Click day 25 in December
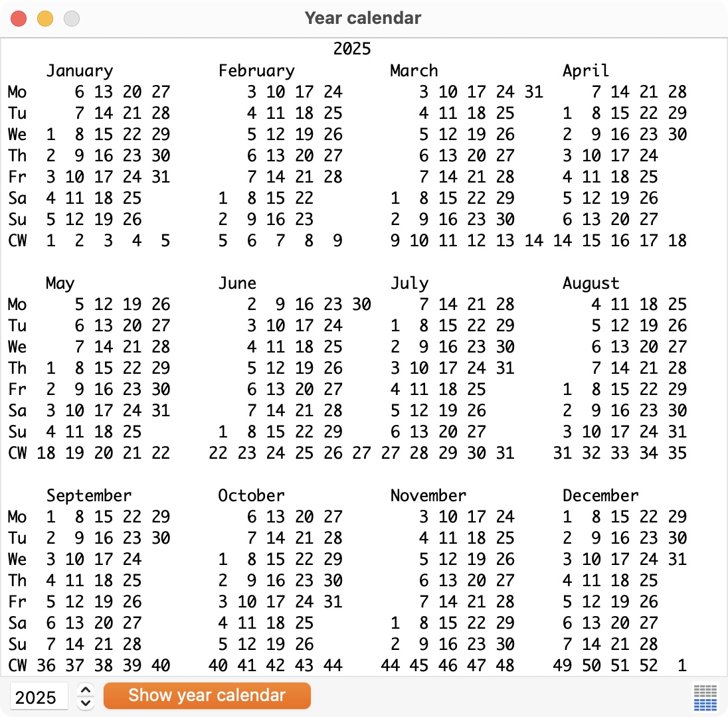The image size is (728, 717). [648, 580]
